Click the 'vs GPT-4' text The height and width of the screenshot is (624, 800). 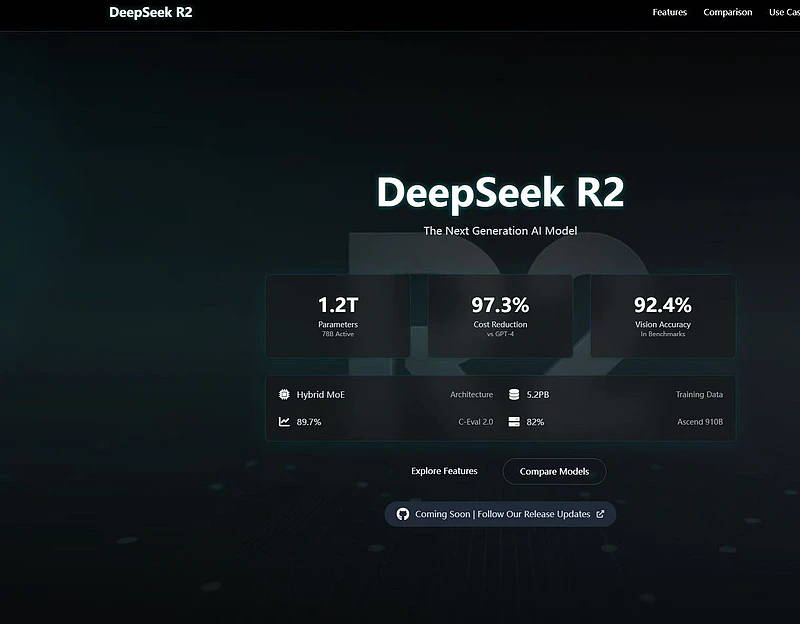coord(500,334)
